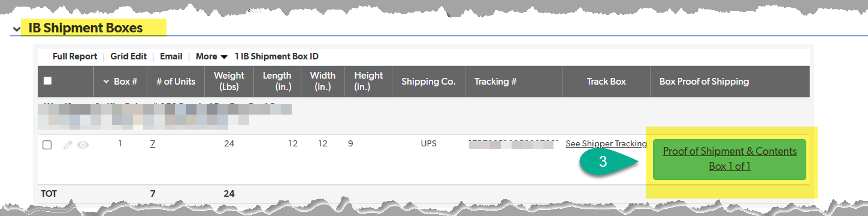Click the eye view icon in box row

(x=83, y=145)
